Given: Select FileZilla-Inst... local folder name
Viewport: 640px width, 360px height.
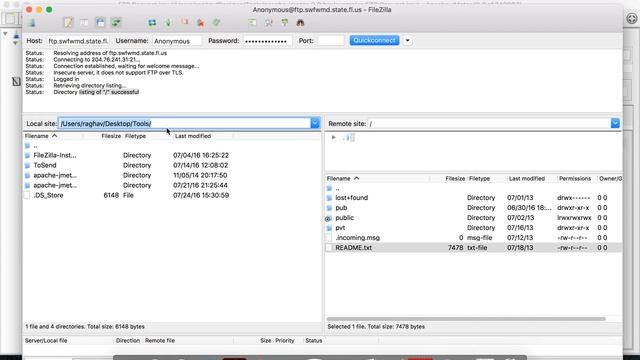Looking at the screenshot, I should [x=55, y=156].
